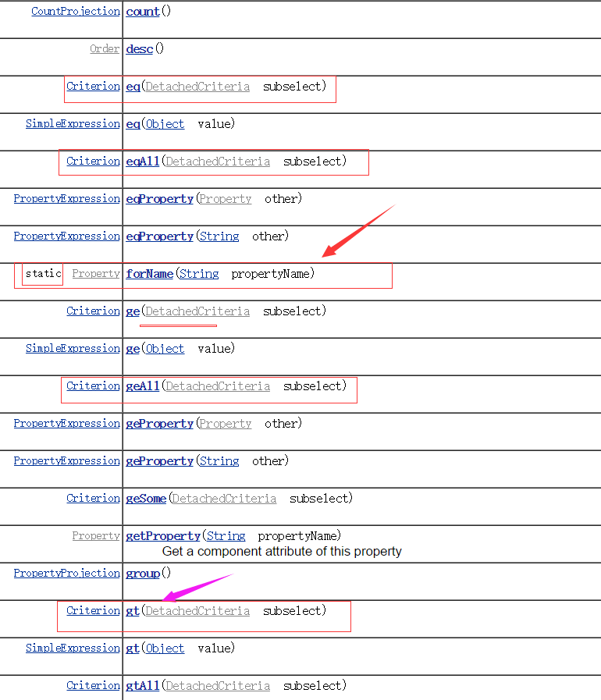Image resolution: width=601 pixels, height=700 pixels.
Task: Open the count() method link
Action: click(142, 12)
